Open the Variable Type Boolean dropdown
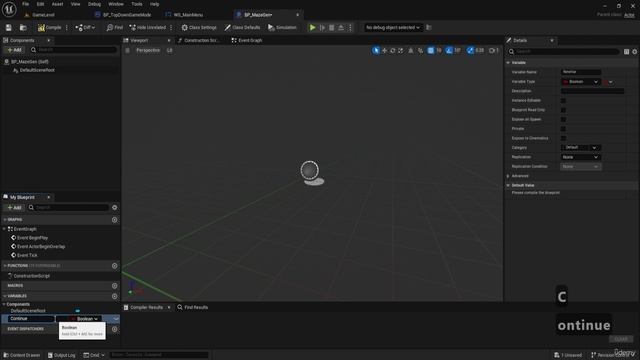 [580, 82]
